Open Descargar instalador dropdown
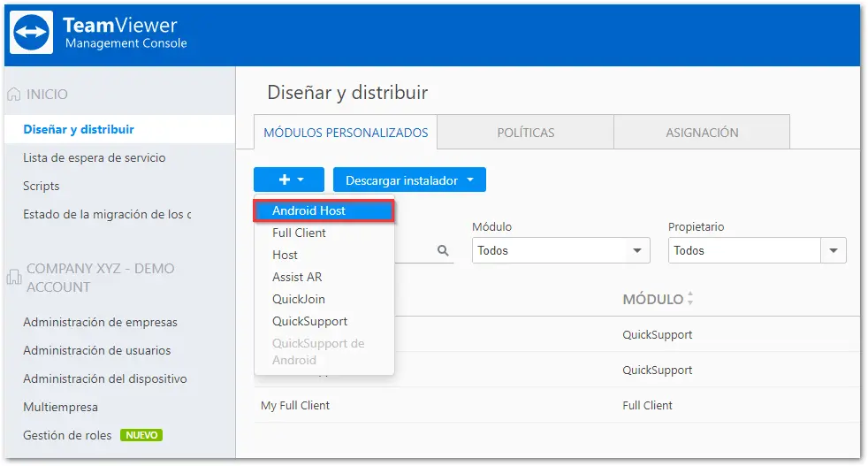868x466 pixels. pos(409,180)
